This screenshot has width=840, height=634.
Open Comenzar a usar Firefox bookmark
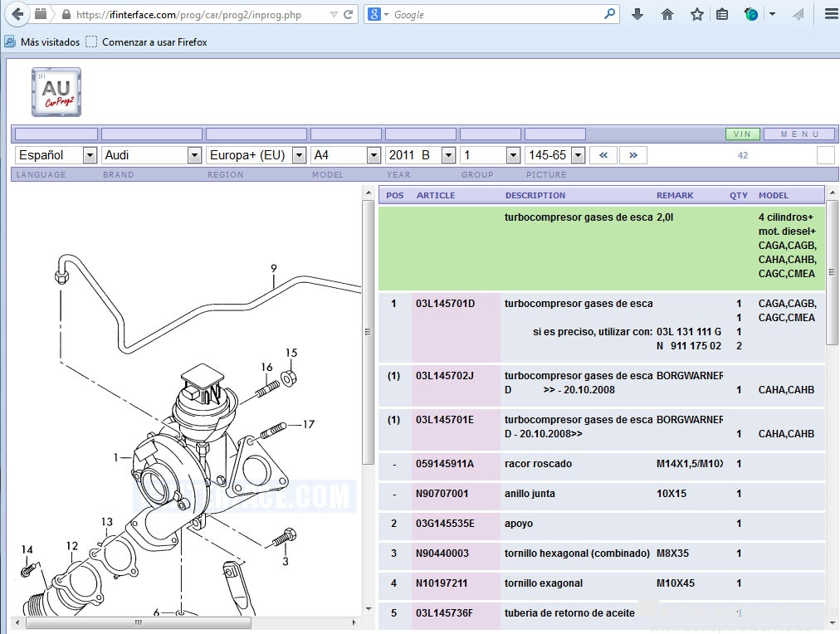pos(146,41)
